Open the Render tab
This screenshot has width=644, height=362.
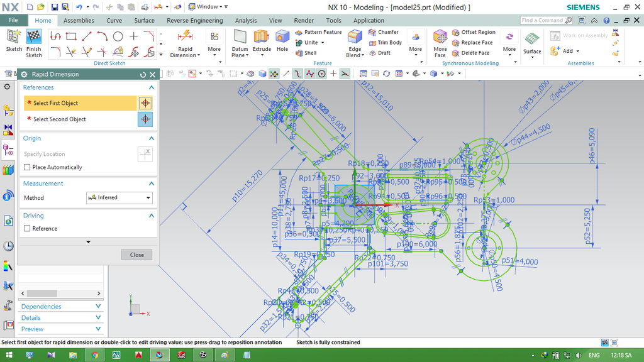point(304,21)
